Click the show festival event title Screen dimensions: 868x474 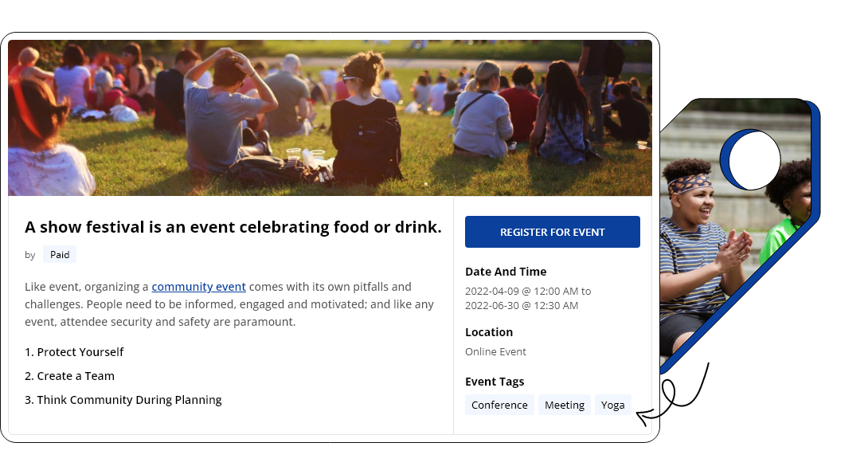[233, 227]
